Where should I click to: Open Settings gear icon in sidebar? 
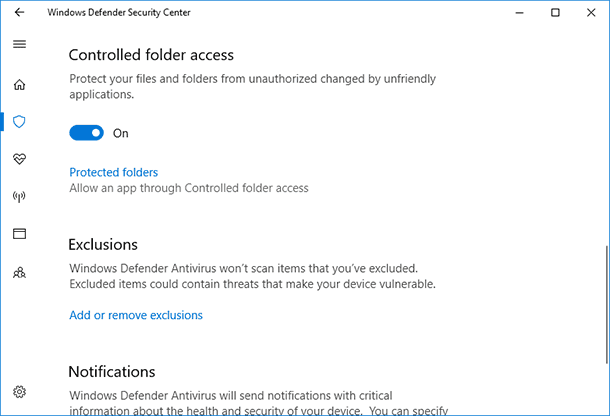tap(19, 391)
